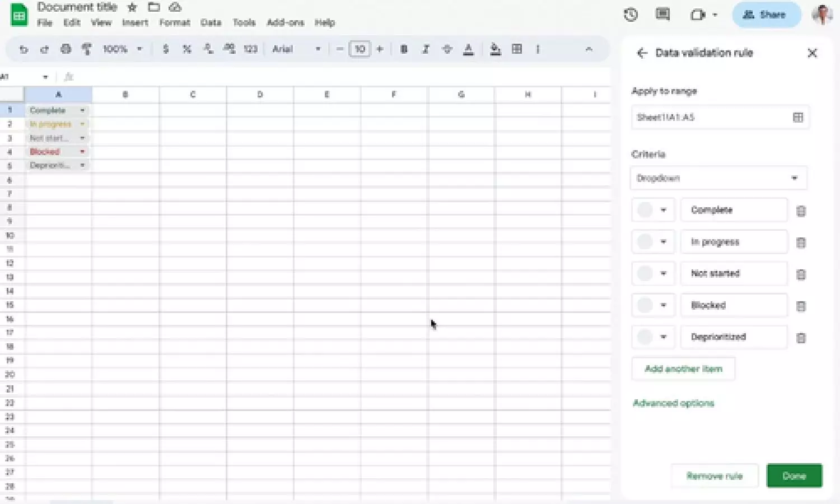Open the fill color tool
The image size is (840, 504).
[x=495, y=49]
